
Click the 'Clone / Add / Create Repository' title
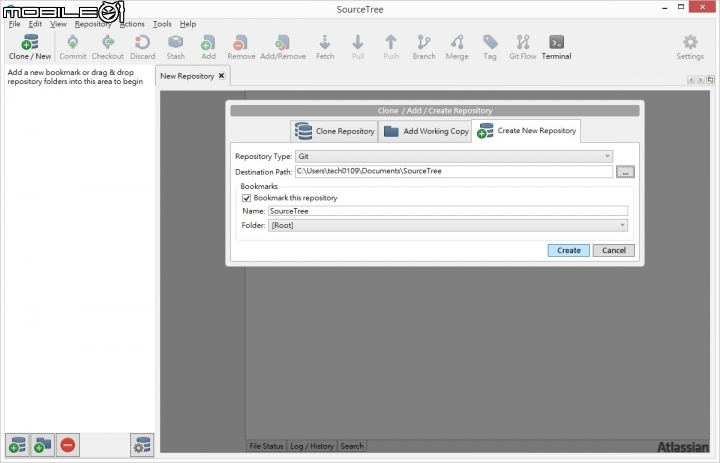[x=435, y=111]
